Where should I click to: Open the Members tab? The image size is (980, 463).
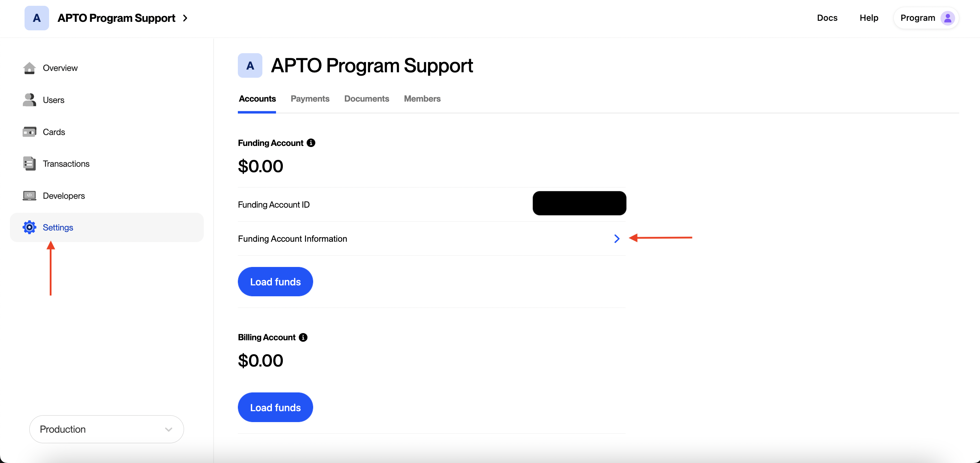(x=422, y=99)
